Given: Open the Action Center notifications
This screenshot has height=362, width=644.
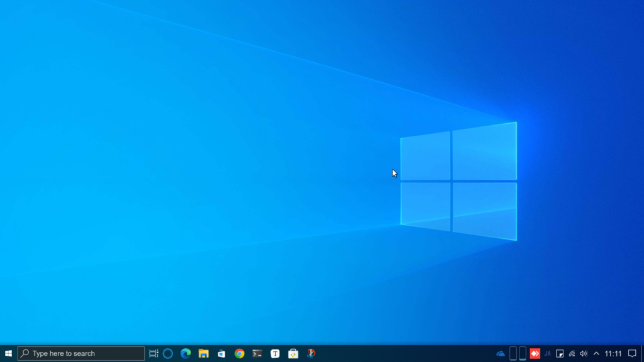Looking at the screenshot, I should (632, 353).
